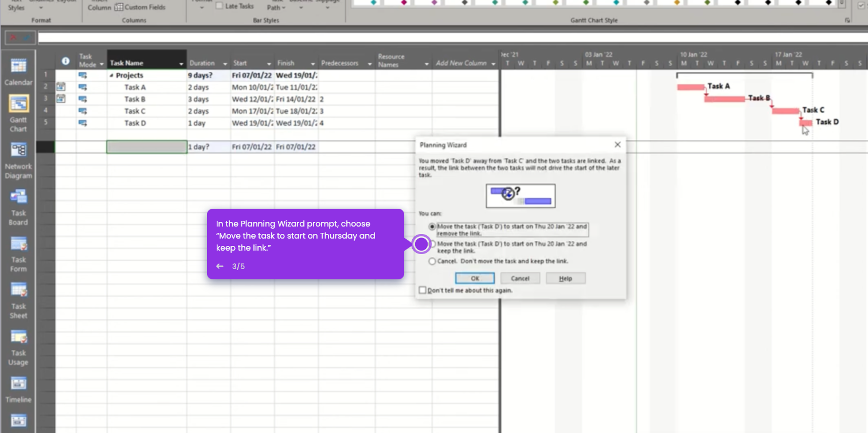Click the task mode icon for Task A
This screenshot has width=868, height=433.
[83, 87]
